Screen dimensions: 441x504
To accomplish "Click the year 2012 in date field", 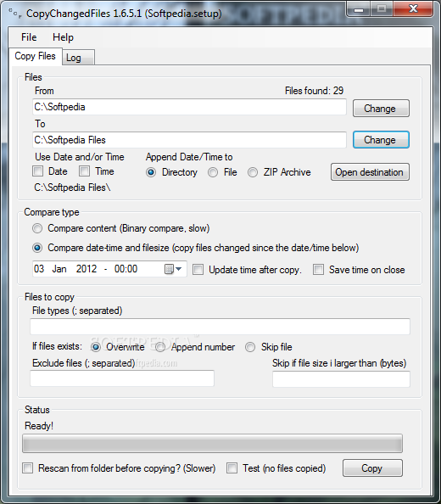I will [87, 269].
